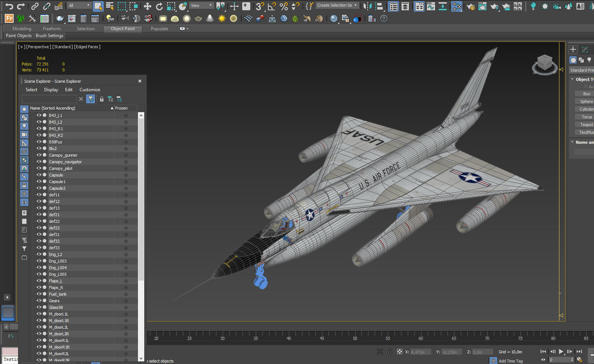Open the All selection filter dropdown

coord(79,6)
